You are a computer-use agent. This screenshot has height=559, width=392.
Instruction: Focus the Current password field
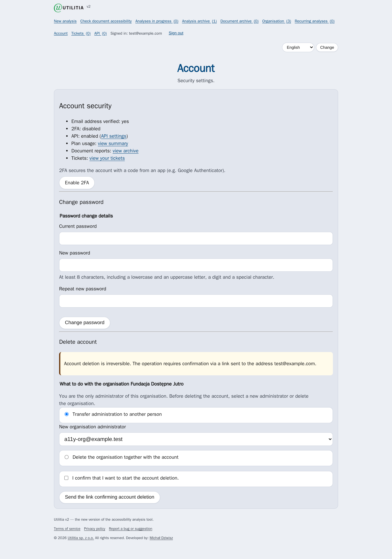pyautogui.click(x=196, y=238)
